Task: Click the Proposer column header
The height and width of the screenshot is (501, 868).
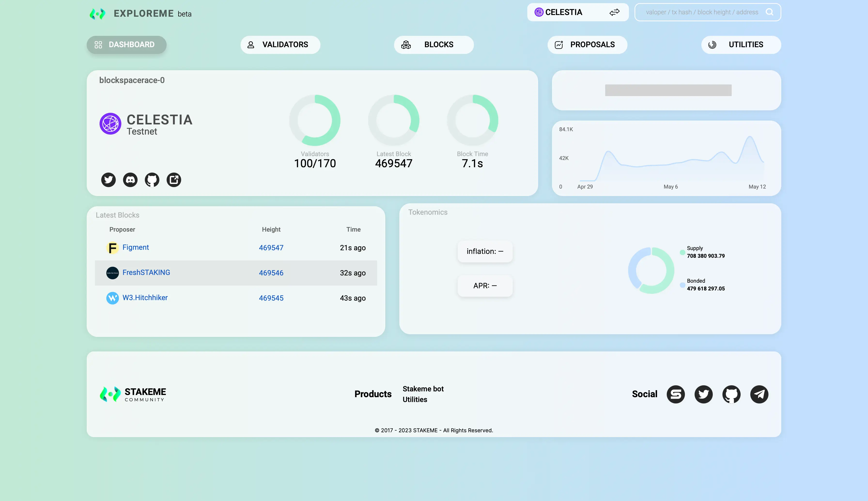Action: (x=122, y=229)
